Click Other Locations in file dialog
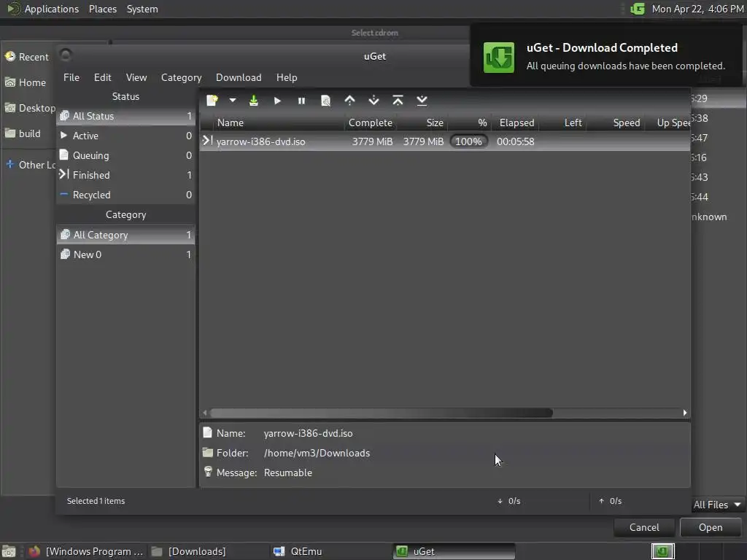Viewport: 747px width, 560px height. (x=28, y=165)
